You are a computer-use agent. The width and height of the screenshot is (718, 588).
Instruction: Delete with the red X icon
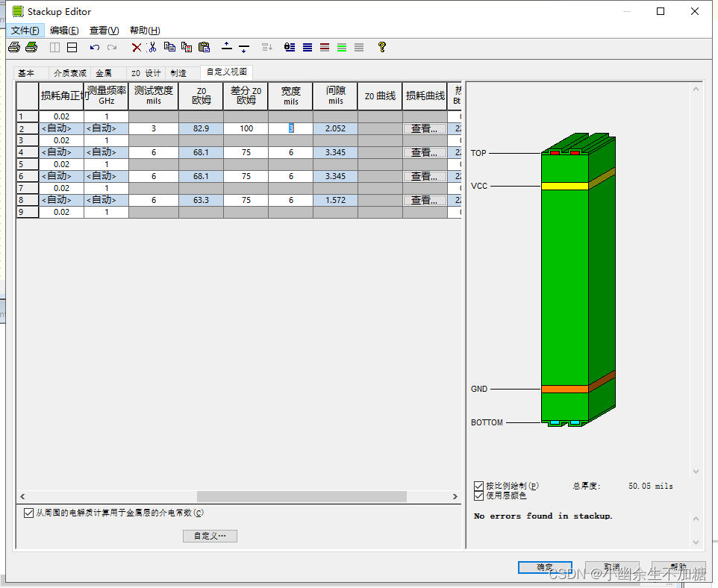(x=137, y=47)
